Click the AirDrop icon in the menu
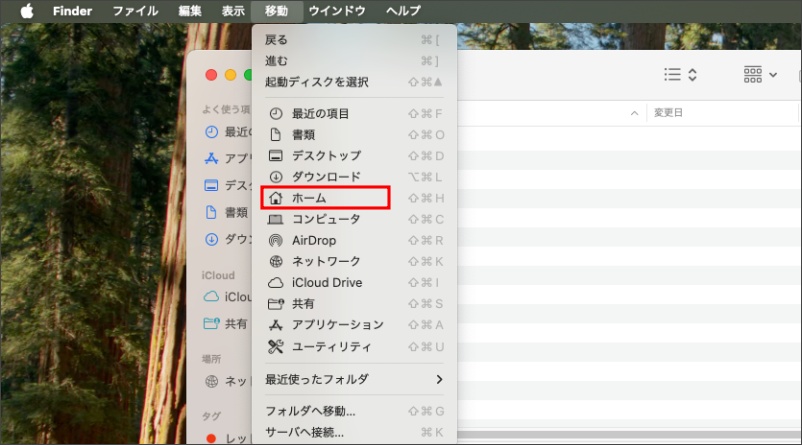 (x=276, y=240)
